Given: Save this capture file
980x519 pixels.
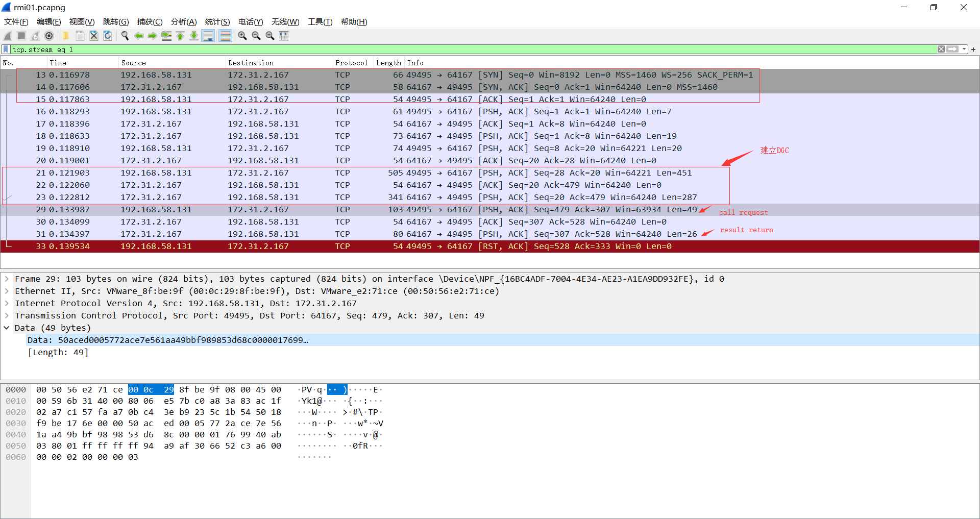Looking at the screenshot, I should [x=80, y=36].
